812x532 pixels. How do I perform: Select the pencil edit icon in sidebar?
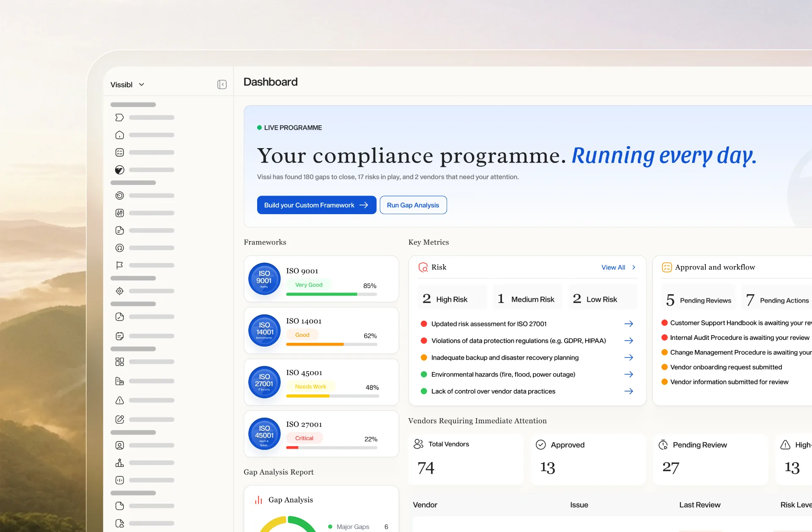(x=120, y=419)
